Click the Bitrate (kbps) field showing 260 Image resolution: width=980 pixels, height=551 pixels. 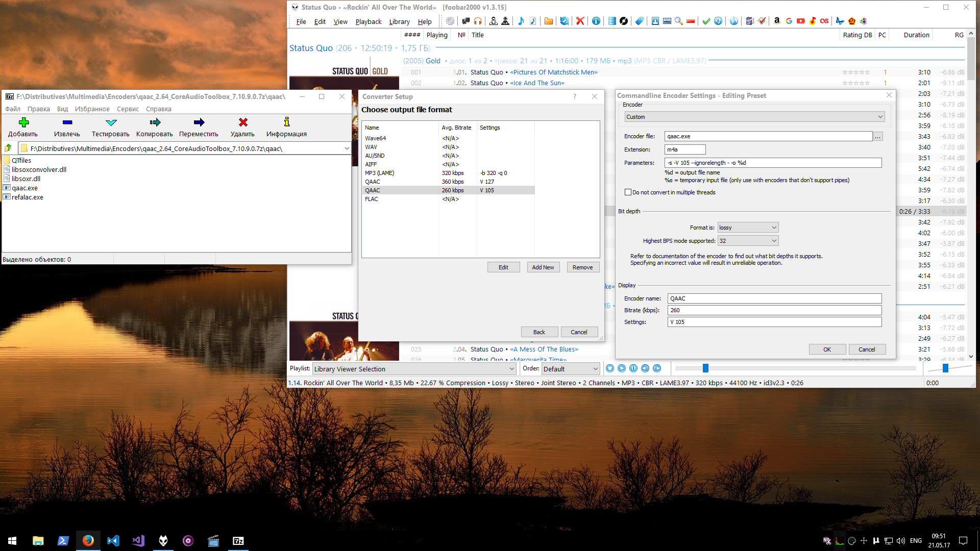[775, 310]
